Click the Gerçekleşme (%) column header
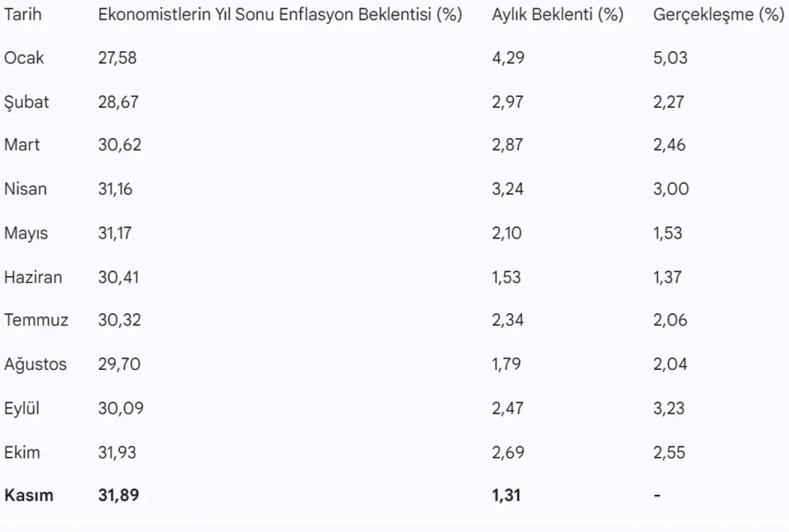Image resolution: width=789 pixels, height=532 pixels. point(718,15)
